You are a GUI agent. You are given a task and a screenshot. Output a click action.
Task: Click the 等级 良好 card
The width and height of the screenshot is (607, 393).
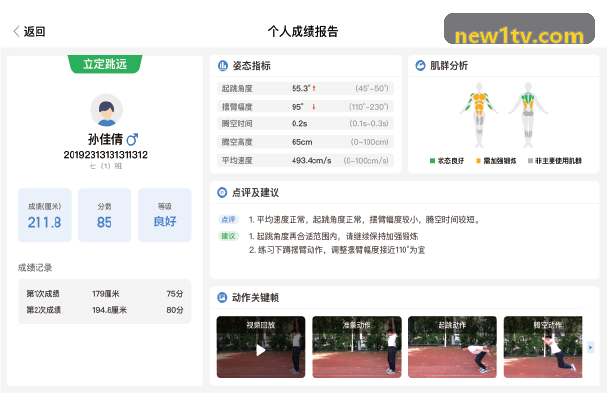[x=165, y=215]
